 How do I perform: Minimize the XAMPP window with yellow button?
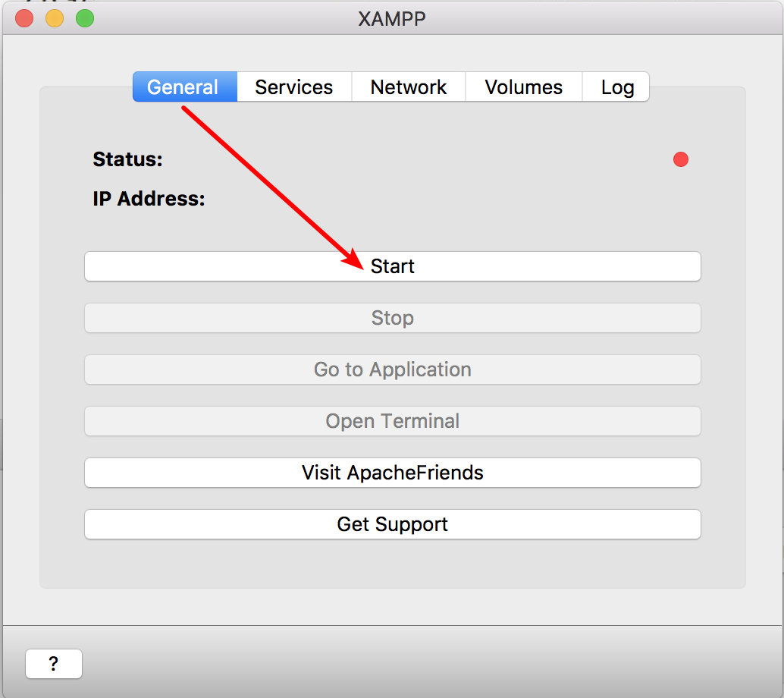[55, 18]
